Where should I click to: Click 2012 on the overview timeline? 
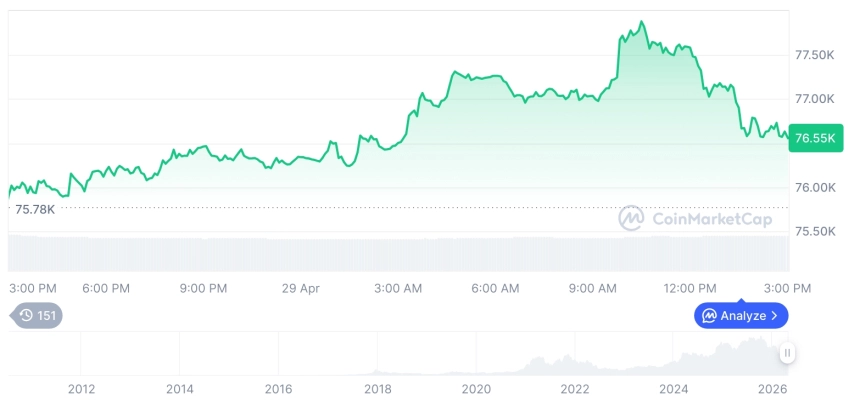point(81,388)
